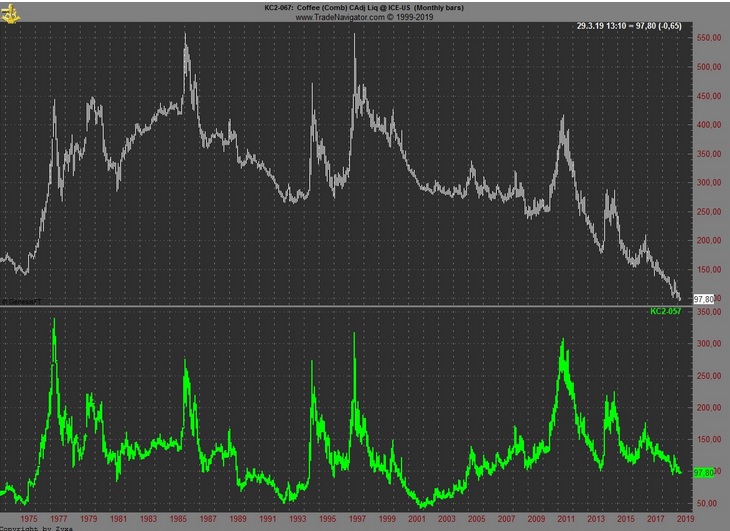Click the 1993 year label on time axis
730x531 pixels.
[x=297, y=519]
